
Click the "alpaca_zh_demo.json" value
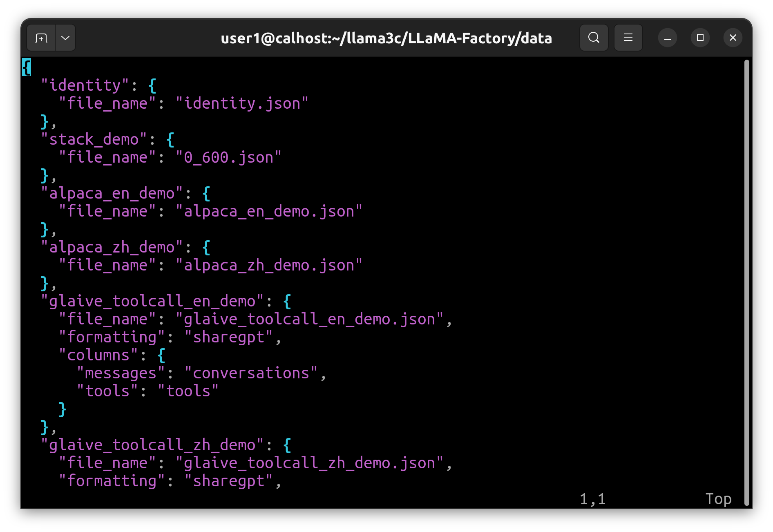click(269, 265)
